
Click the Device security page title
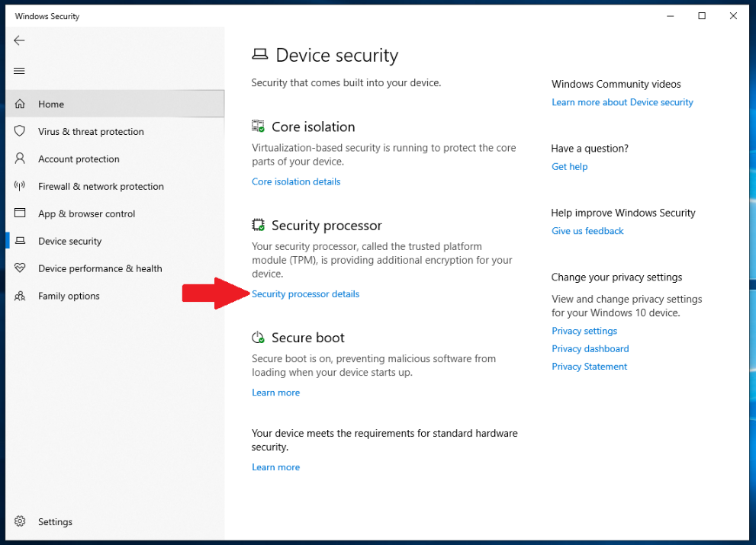click(x=337, y=56)
